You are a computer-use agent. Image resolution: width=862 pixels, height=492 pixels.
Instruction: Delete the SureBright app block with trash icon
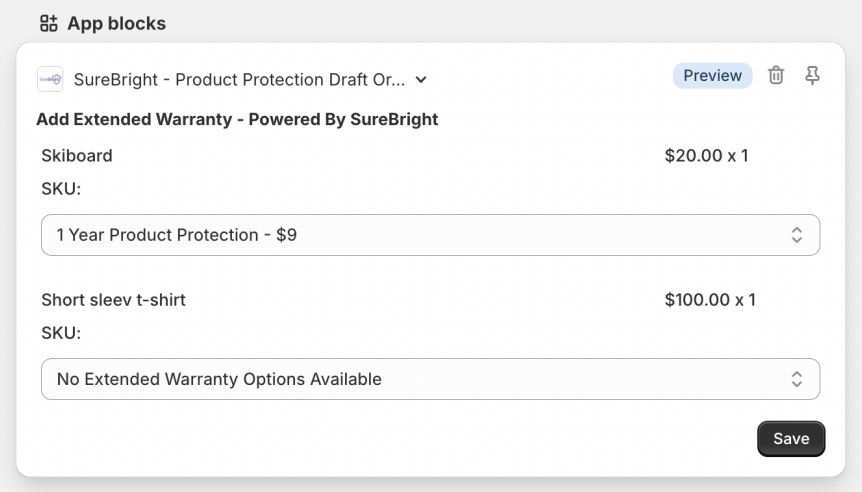[x=776, y=76]
